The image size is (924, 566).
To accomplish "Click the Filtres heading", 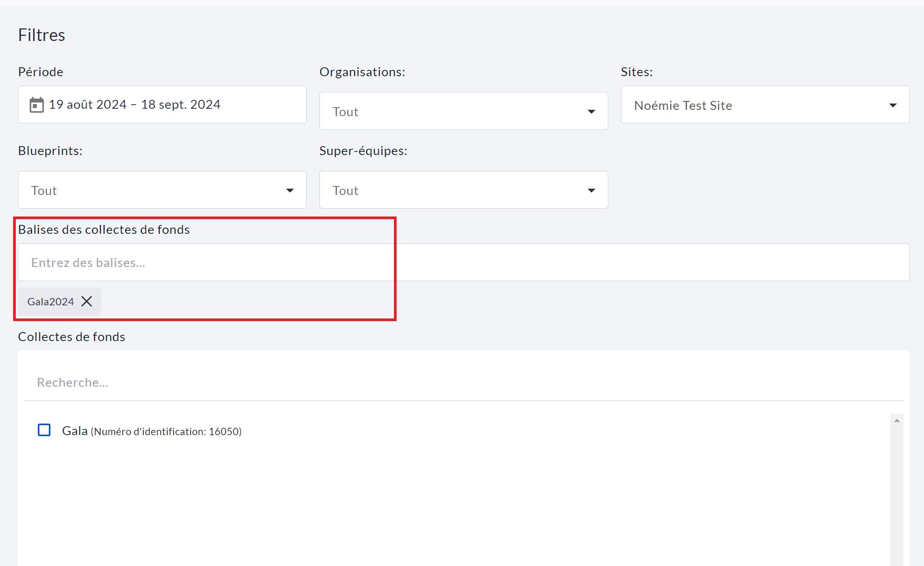I will coord(41,35).
